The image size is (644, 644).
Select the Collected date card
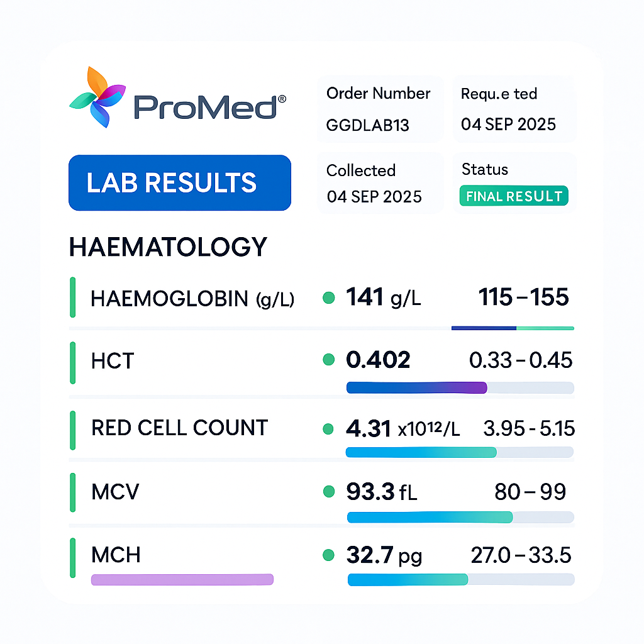(x=379, y=183)
